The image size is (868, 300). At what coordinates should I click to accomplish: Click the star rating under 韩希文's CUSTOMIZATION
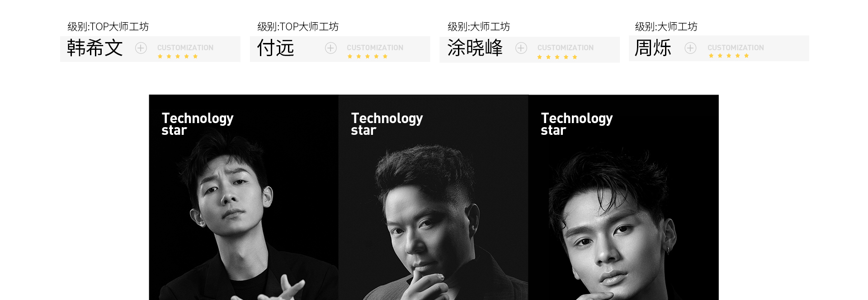178,57
